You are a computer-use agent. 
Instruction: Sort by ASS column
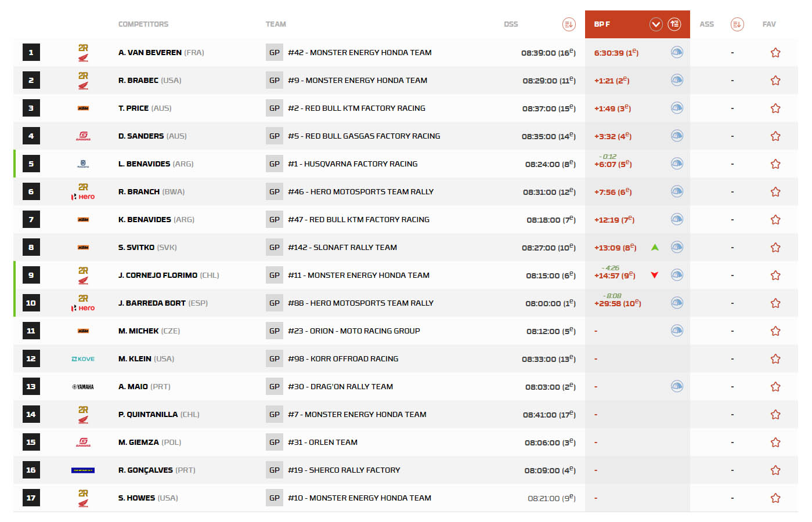pos(737,24)
